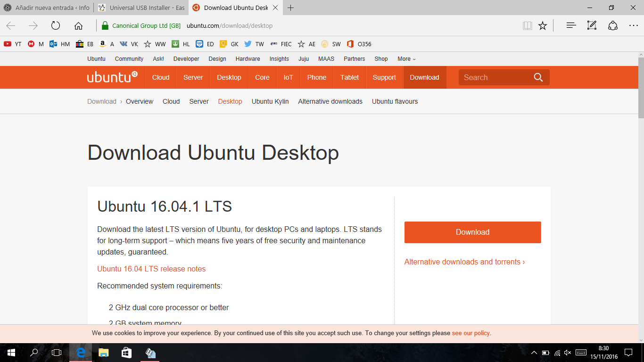This screenshot has width=644, height=362.
Task: Open the VK bookmark
Action: 129,44
